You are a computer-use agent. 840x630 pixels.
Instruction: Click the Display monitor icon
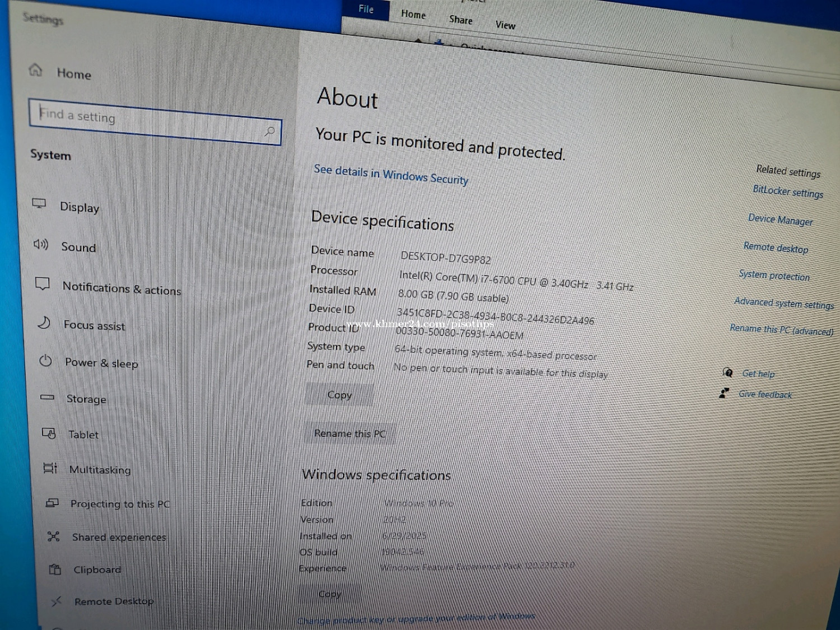[x=39, y=203]
